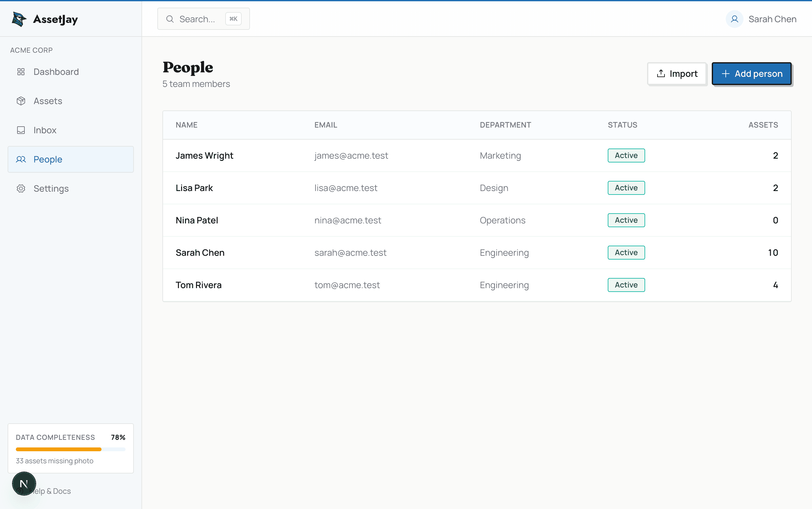Click the plus icon on Add person

(725, 73)
